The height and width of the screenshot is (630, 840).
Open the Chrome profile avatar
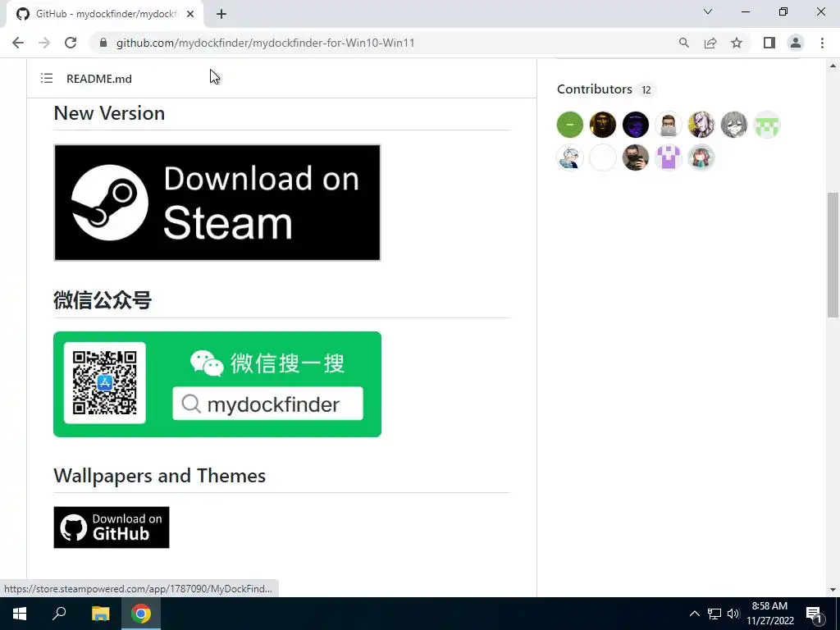point(796,43)
